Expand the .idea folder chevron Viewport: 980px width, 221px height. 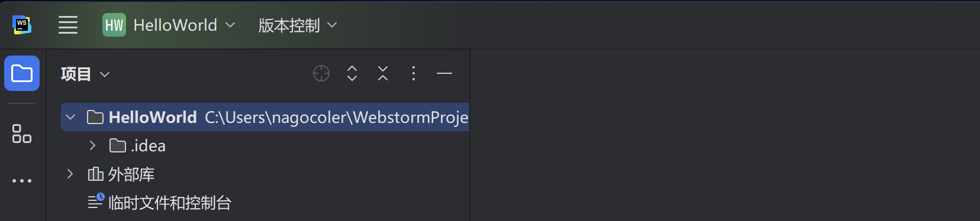[x=92, y=145]
